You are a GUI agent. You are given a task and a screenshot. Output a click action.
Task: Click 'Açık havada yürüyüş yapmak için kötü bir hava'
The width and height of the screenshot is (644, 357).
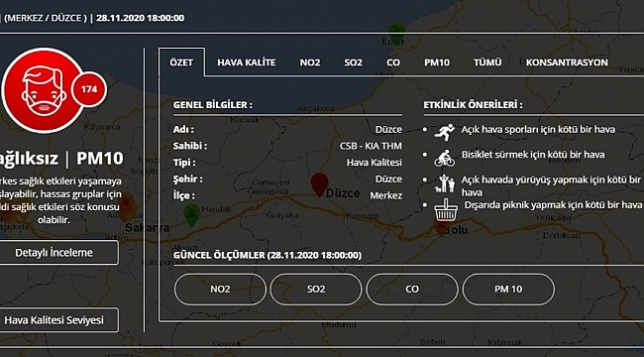pyautogui.click(x=551, y=185)
